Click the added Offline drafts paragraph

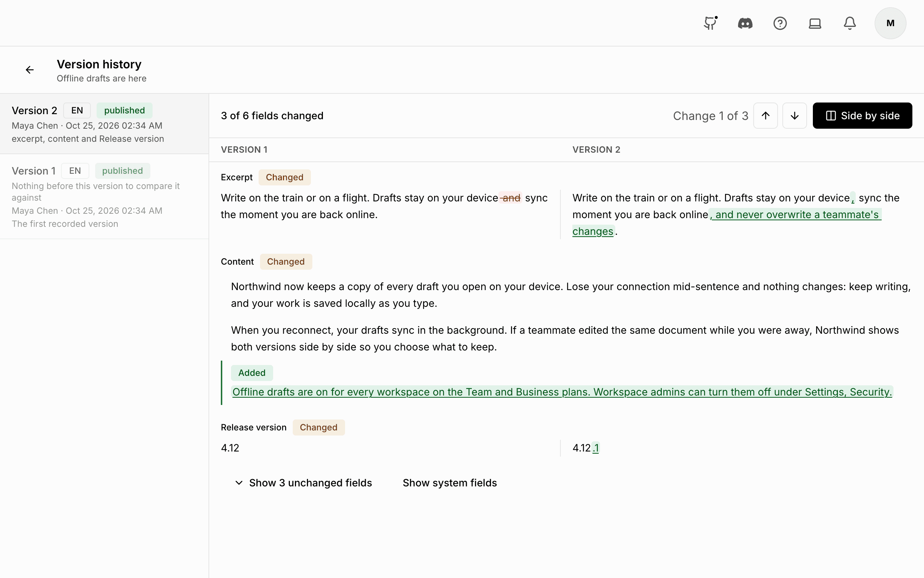(x=562, y=392)
